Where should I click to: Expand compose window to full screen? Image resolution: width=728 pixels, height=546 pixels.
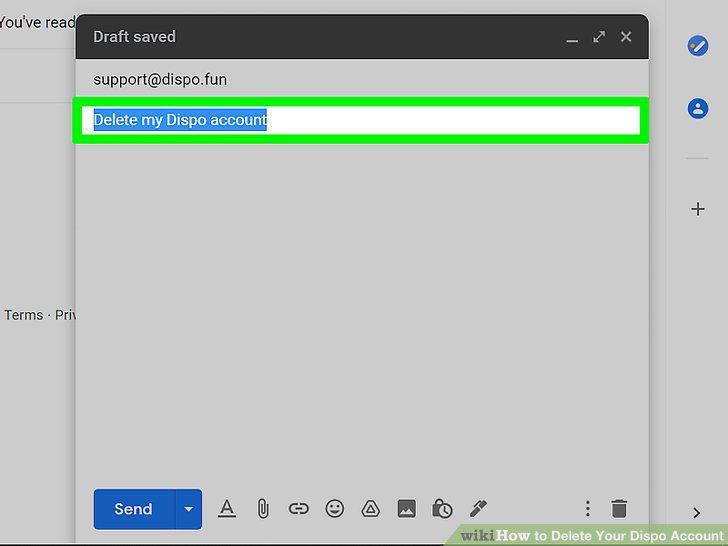(x=599, y=37)
